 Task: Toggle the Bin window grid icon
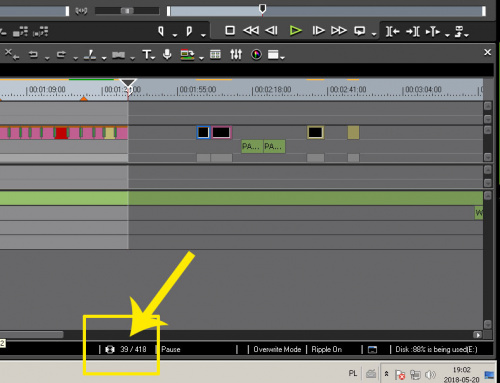point(215,54)
